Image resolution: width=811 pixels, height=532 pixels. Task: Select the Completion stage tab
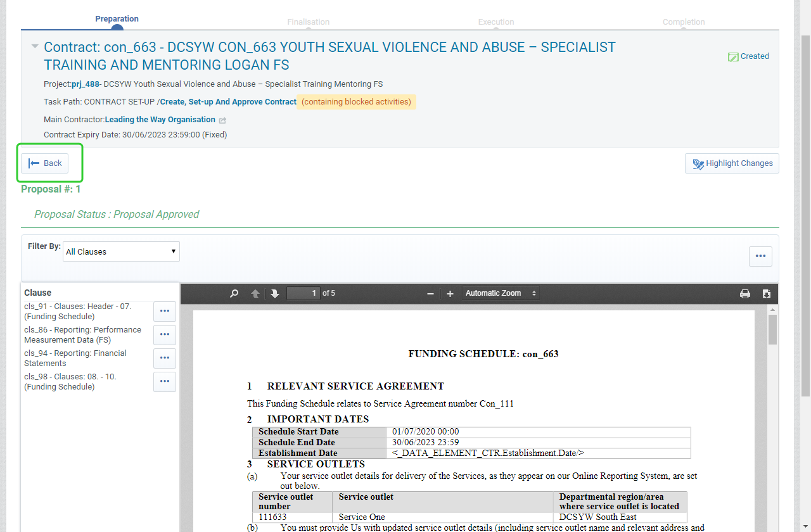click(x=684, y=22)
